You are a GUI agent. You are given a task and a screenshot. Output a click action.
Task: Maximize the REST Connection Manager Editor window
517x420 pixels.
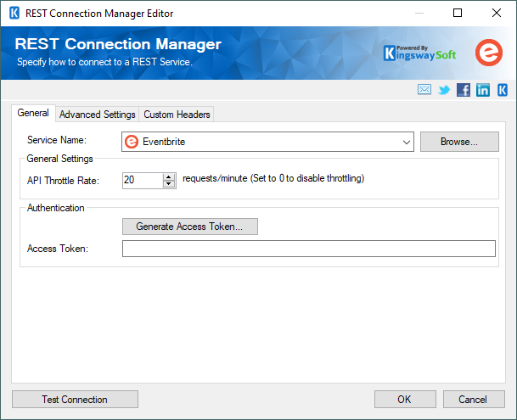pyautogui.click(x=458, y=14)
